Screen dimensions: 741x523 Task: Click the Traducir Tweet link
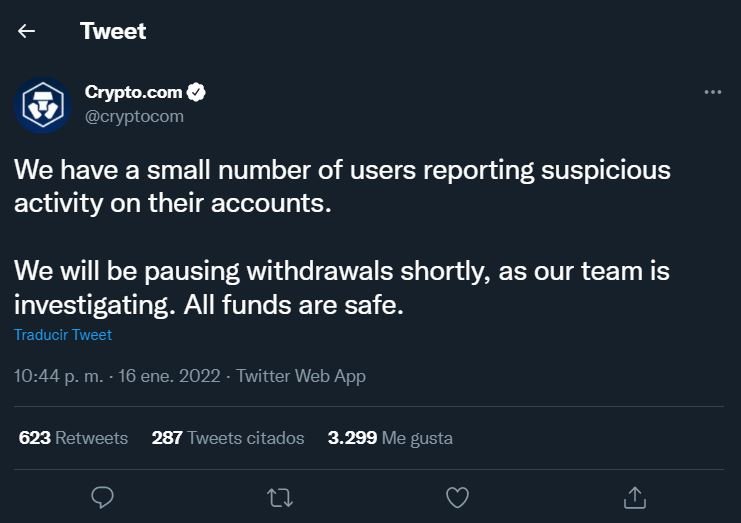[x=63, y=334]
